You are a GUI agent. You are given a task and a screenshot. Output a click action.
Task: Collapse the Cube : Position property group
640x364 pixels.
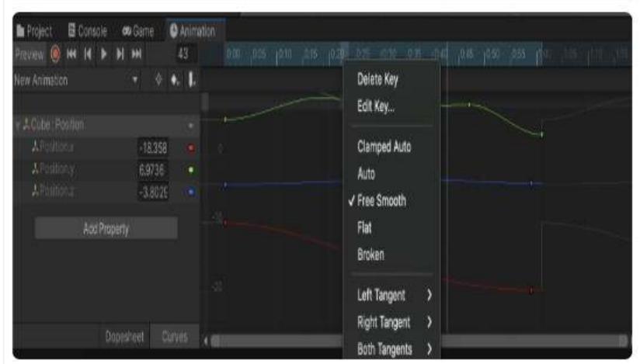point(19,125)
